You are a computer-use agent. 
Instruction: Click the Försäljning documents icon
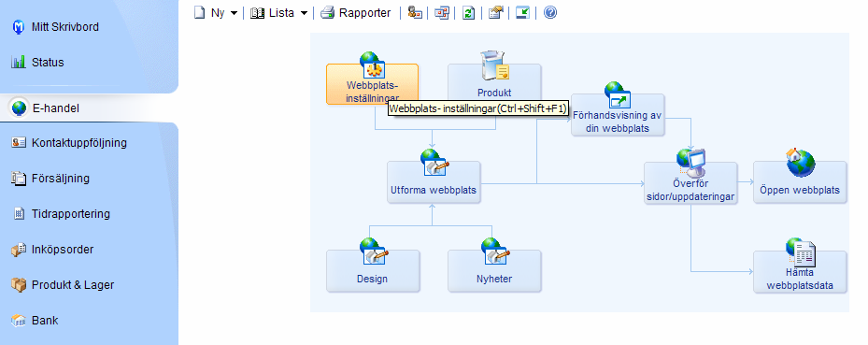(19, 179)
